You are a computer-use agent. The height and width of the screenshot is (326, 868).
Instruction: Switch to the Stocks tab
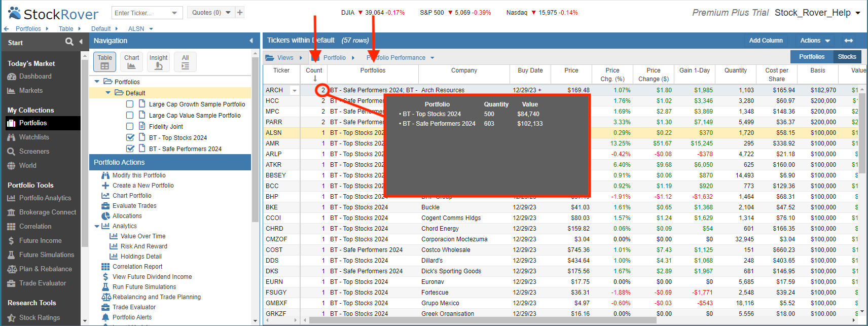click(x=847, y=57)
